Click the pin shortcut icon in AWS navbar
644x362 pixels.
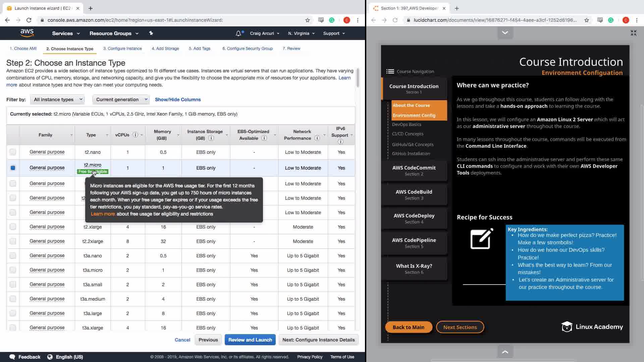tap(151, 33)
